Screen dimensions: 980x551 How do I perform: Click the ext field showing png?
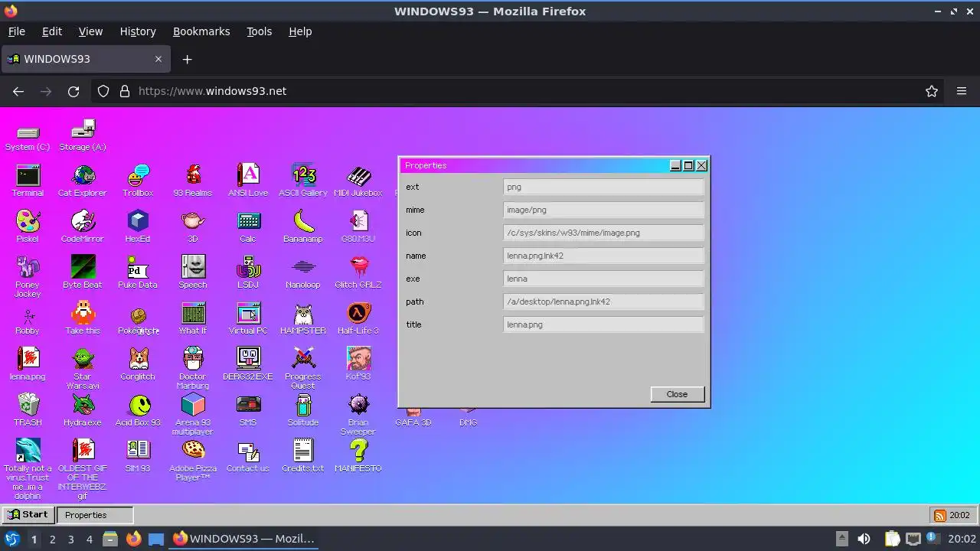(x=603, y=187)
